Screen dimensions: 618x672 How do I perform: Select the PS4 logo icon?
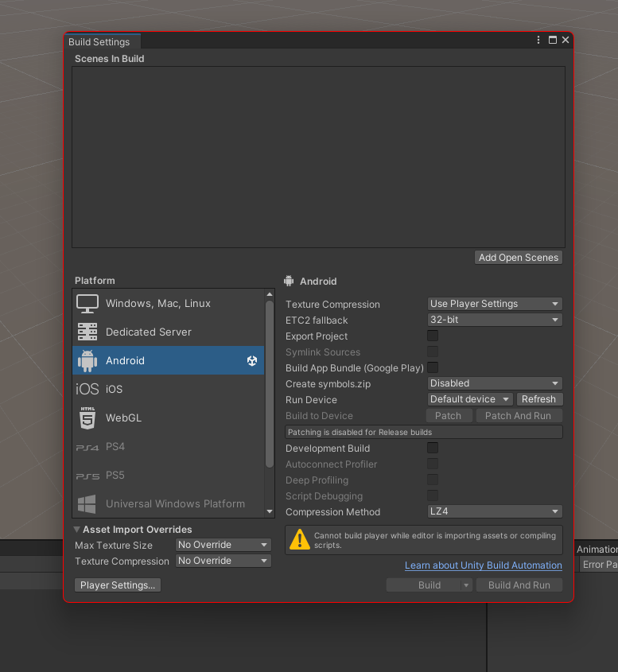coord(87,448)
